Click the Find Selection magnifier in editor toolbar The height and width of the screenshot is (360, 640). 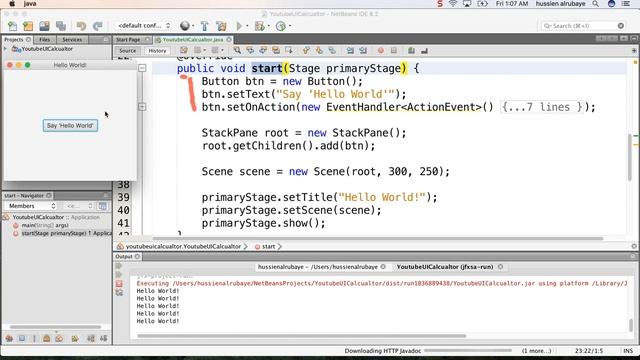pos(237,51)
